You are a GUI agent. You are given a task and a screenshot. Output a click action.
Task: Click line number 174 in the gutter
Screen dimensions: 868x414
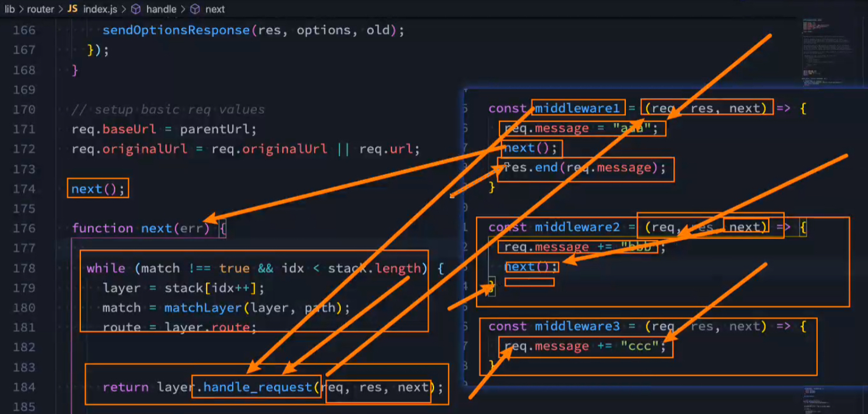tap(24, 189)
